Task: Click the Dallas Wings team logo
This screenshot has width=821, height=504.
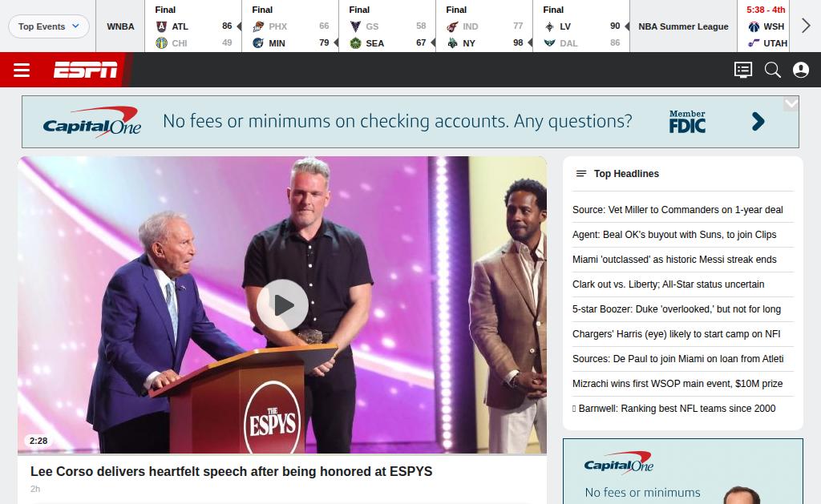Action: tap(549, 43)
